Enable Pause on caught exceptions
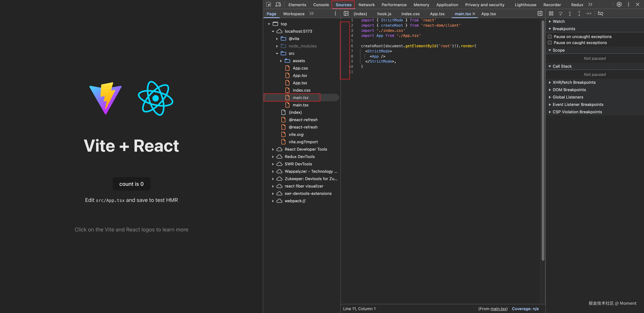The image size is (644, 313). tap(550, 43)
